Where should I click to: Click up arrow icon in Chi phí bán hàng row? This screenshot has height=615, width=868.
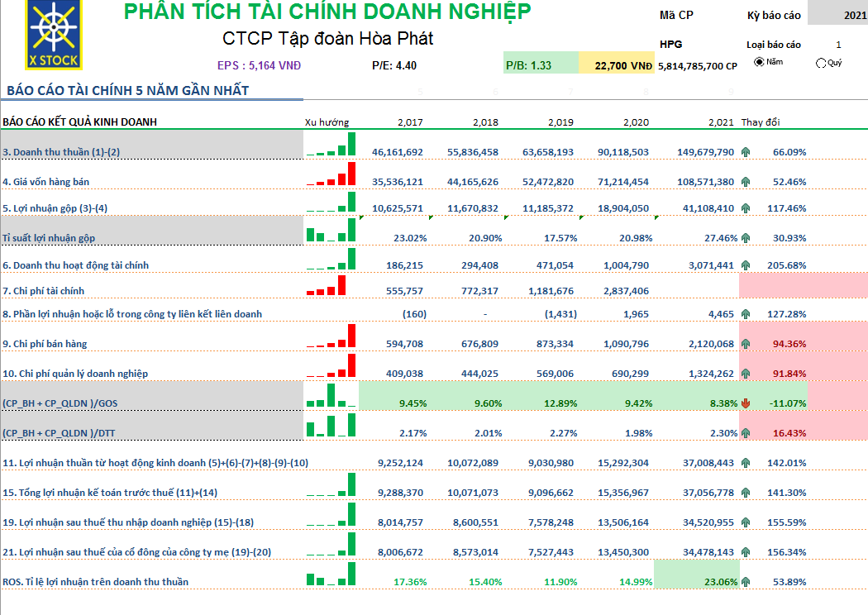coord(746,344)
